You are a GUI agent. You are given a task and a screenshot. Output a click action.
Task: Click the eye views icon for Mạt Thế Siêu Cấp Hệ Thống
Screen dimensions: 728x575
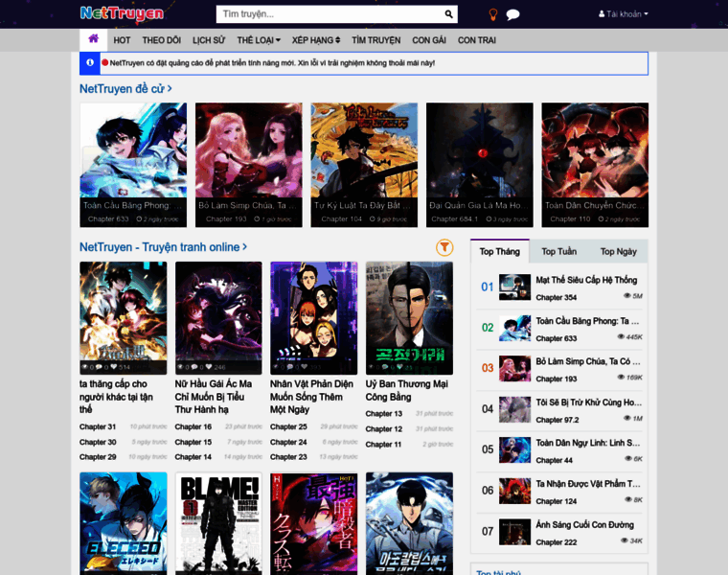point(627,295)
